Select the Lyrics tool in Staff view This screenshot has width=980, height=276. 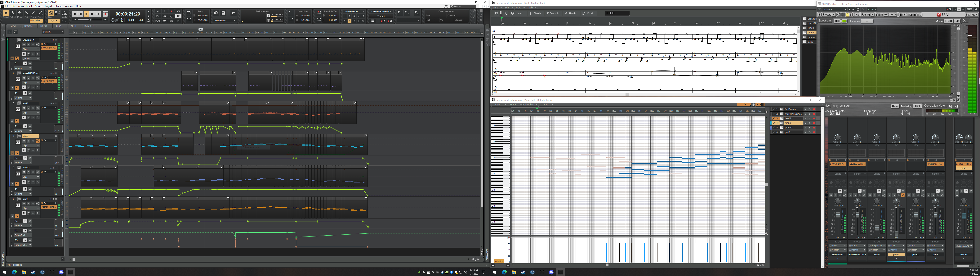click(519, 13)
